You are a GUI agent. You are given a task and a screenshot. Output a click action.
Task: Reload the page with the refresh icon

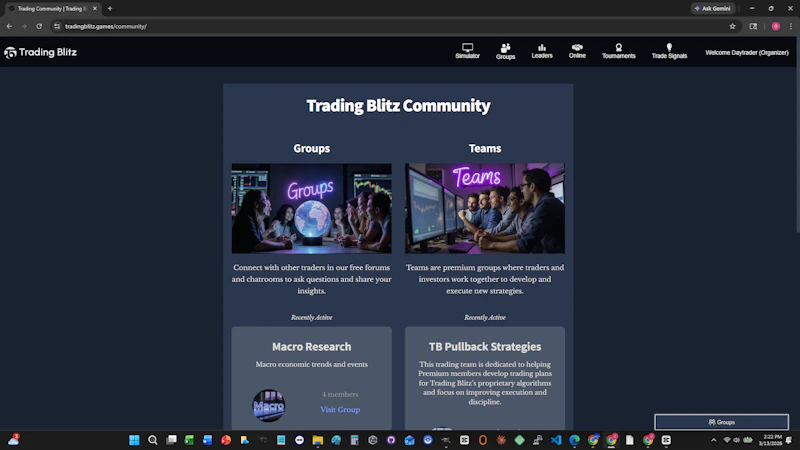click(39, 26)
